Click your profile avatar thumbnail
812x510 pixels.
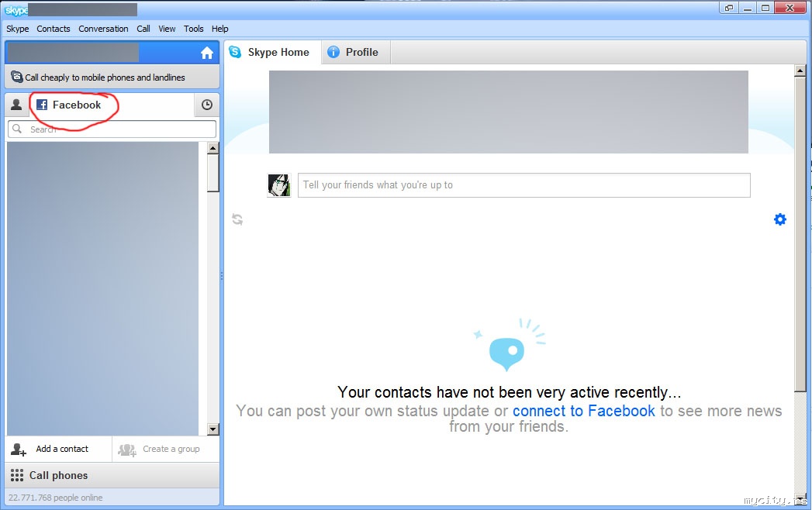[278, 184]
